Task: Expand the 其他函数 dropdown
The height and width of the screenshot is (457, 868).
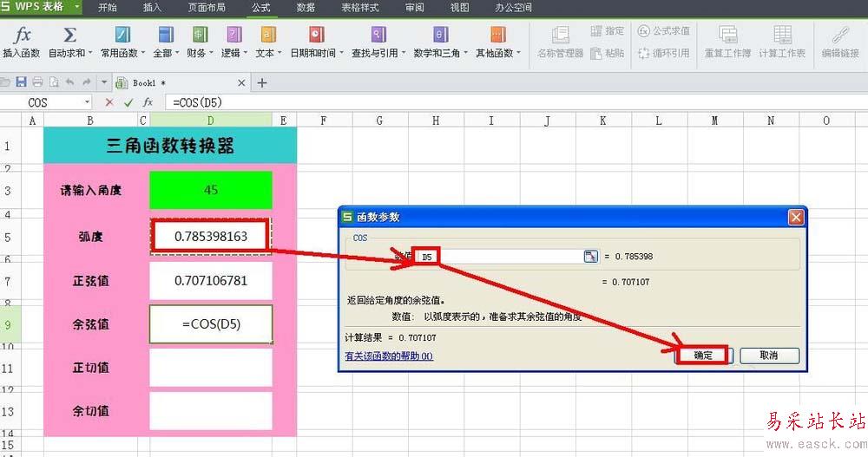Action: pos(518,53)
